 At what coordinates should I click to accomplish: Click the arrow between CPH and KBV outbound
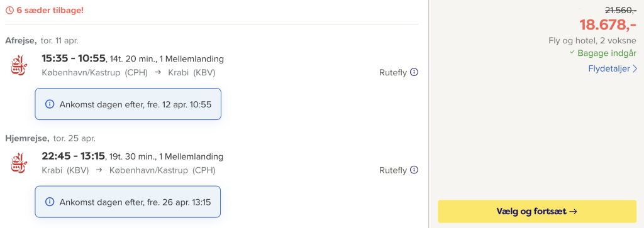(158, 73)
